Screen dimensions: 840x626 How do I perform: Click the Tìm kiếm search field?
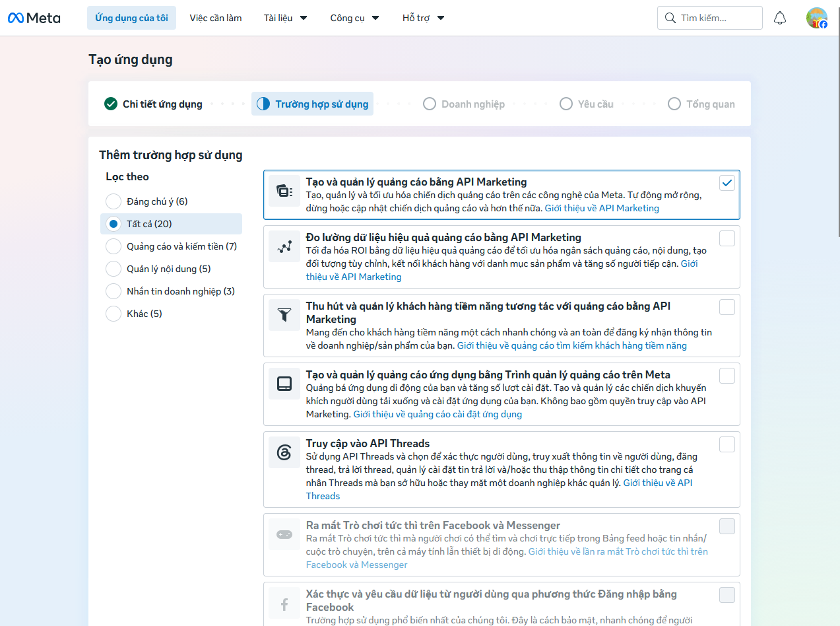(710, 18)
